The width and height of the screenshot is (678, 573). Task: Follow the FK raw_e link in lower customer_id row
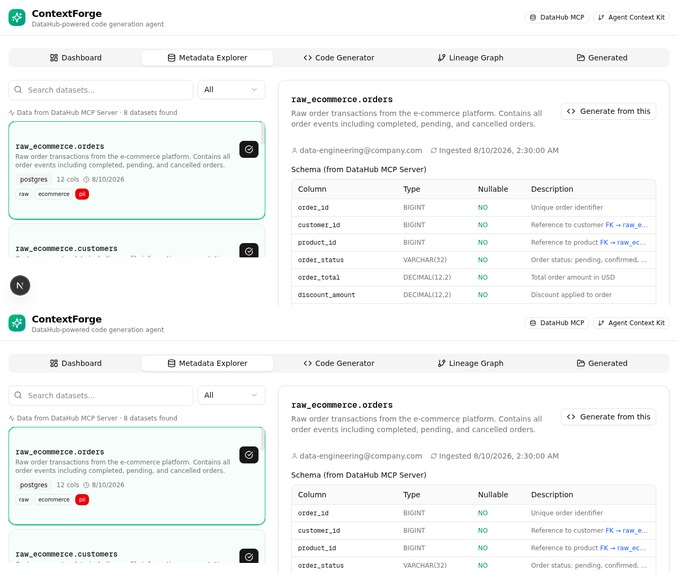click(x=627, y=530)
